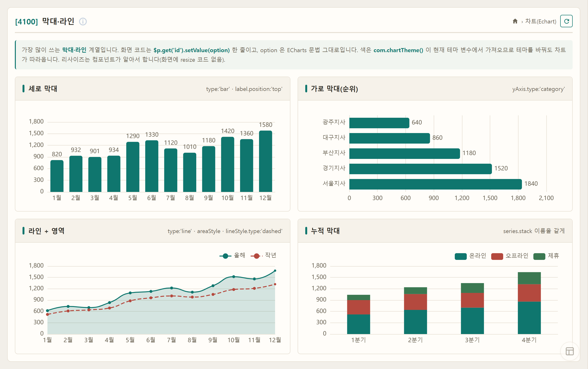The width and height of the screenshot is (588, 369).
Task: Click the 4분기 제휴 green stacked segment
Action: tap(529, 278)
